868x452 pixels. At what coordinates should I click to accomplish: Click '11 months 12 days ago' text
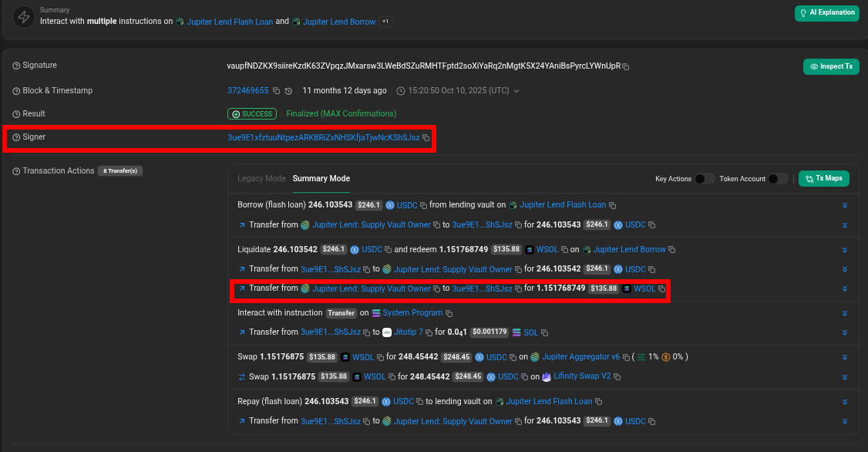345,91
